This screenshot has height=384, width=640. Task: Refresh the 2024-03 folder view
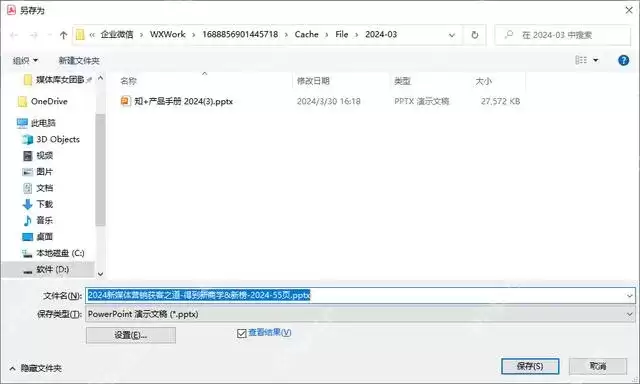pos(475,35)
